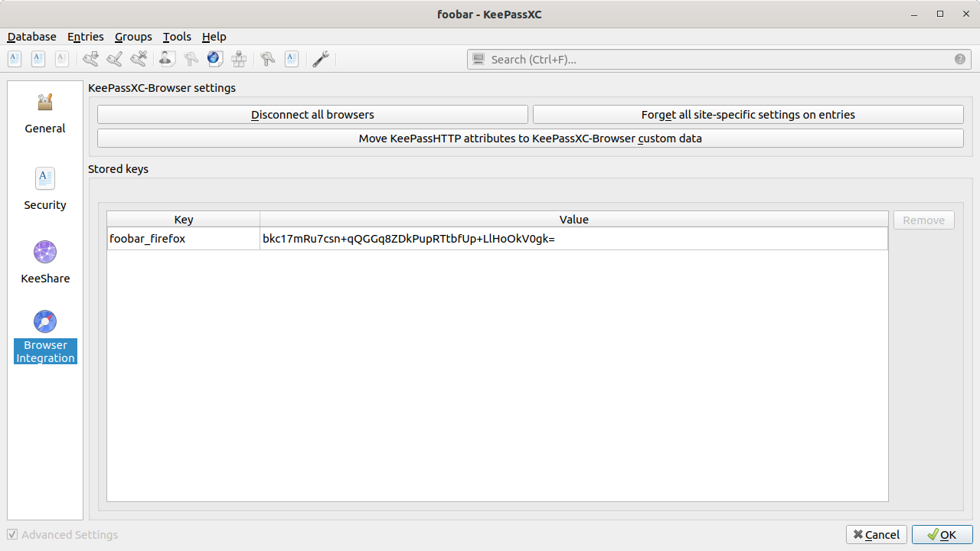Click the Remove stored key button
The width and height of the screenshot is (980, 551).
coord(924,220)
